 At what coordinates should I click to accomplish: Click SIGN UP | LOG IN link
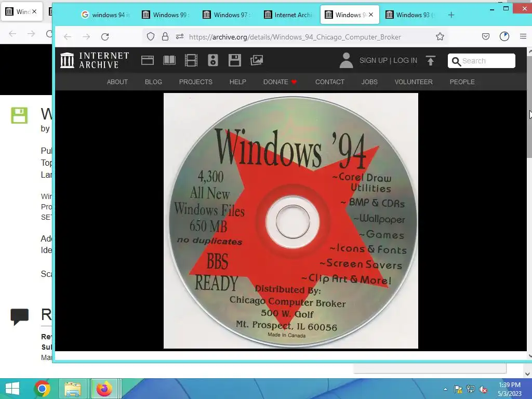(x=388, y=60)
